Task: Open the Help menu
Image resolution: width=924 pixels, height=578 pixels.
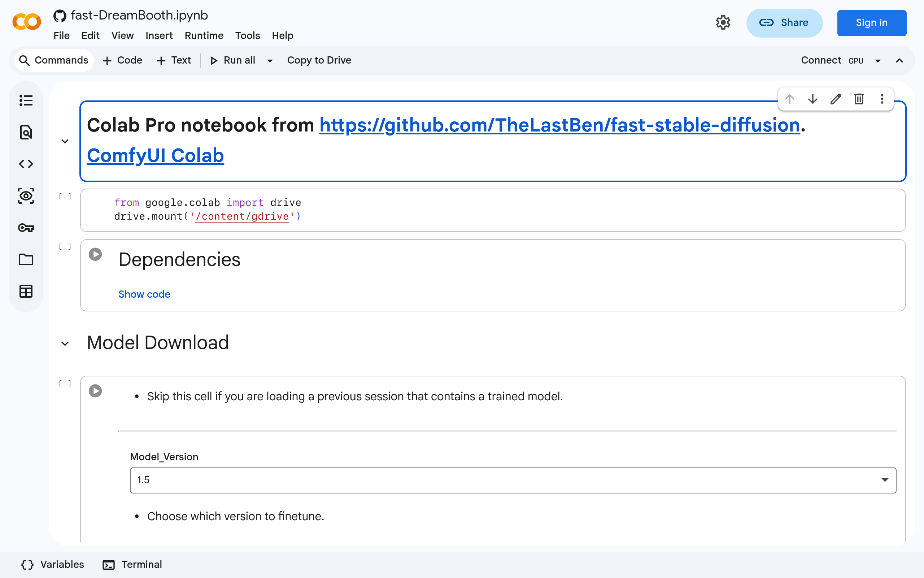Action: point(283,35)
